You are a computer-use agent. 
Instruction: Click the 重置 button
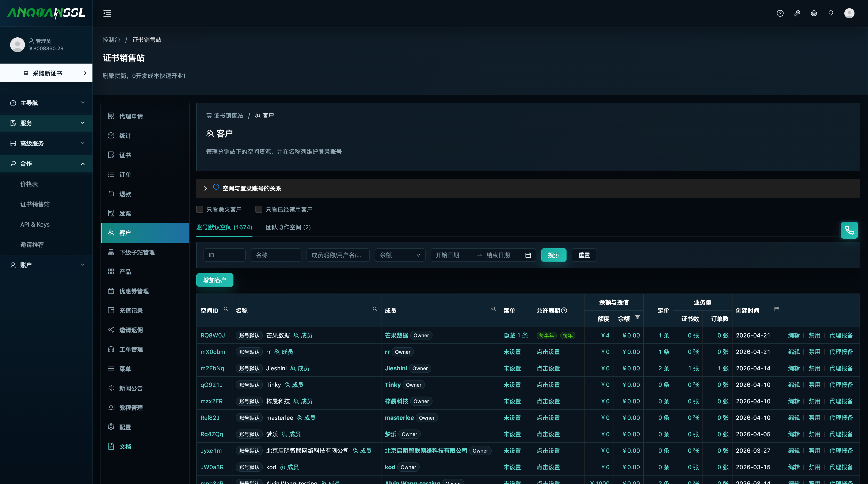point(584,255)
